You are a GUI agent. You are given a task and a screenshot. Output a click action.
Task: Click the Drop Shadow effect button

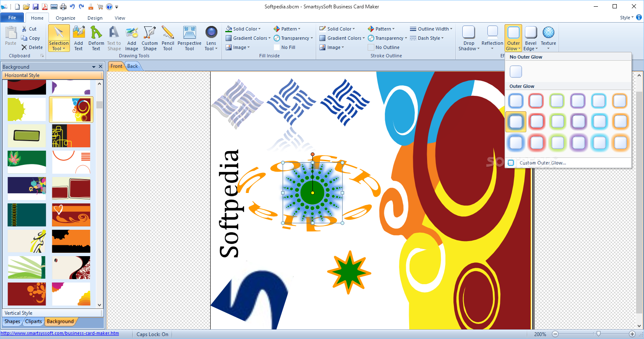point(469,38)
